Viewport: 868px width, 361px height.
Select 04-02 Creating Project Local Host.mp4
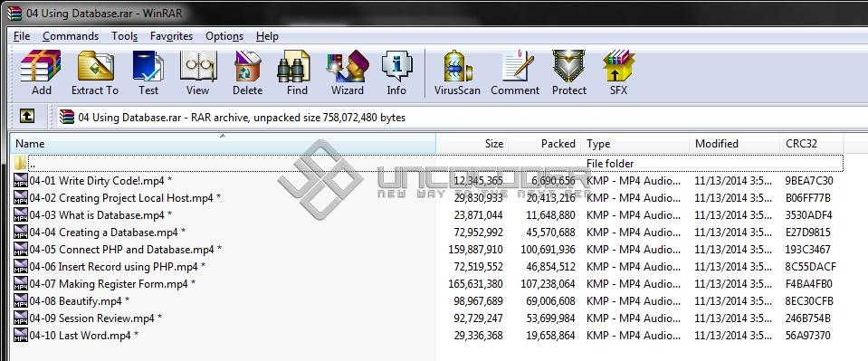point(125,197)
